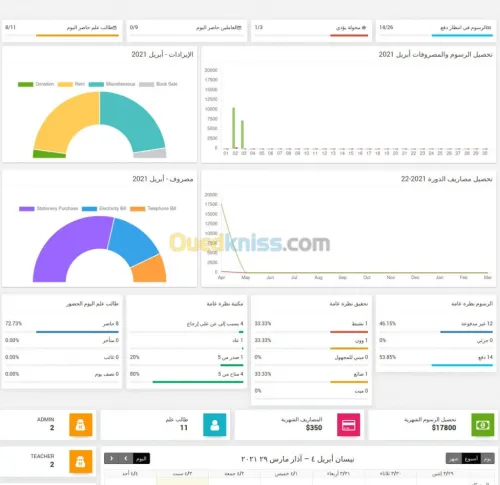Click the calendar date range title
The width and height of the screenshot is (500, 485).
tap(297, 459)
